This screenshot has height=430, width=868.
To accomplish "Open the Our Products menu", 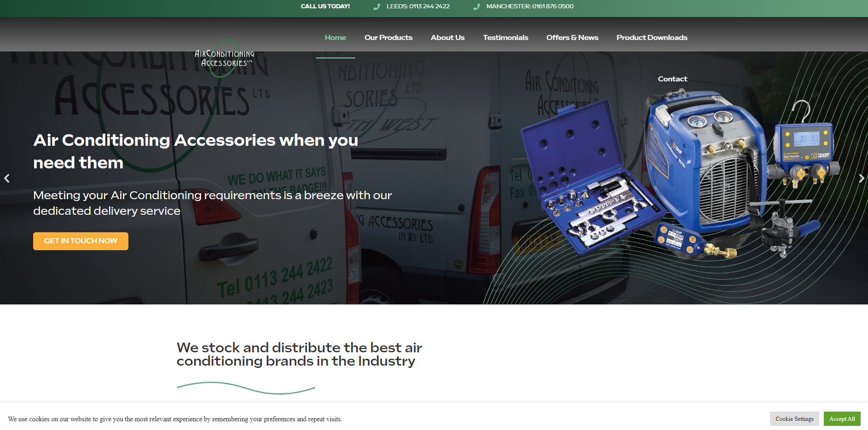I will pyautogui.click(x=388, y=38).
